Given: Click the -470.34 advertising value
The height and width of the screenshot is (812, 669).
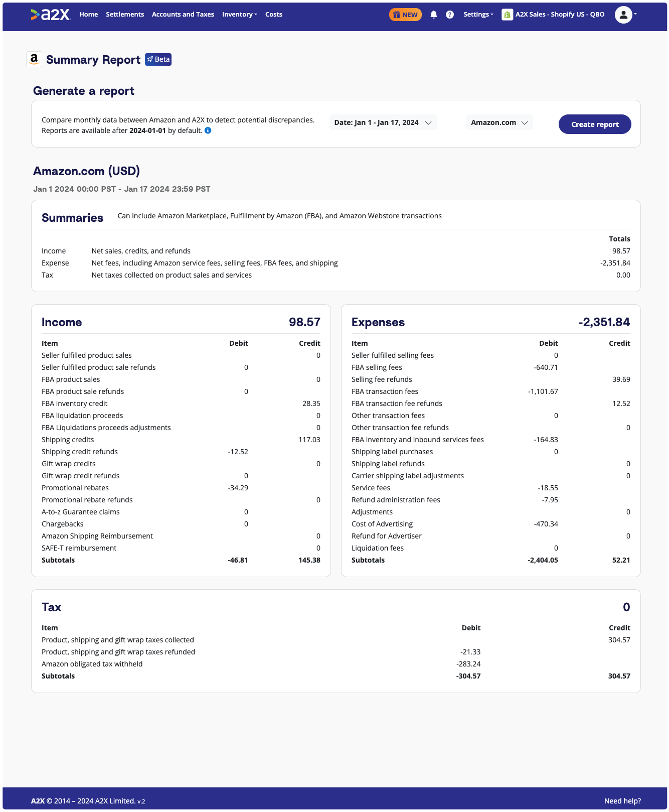Looking at the screenshot, I should coord(546,524).
